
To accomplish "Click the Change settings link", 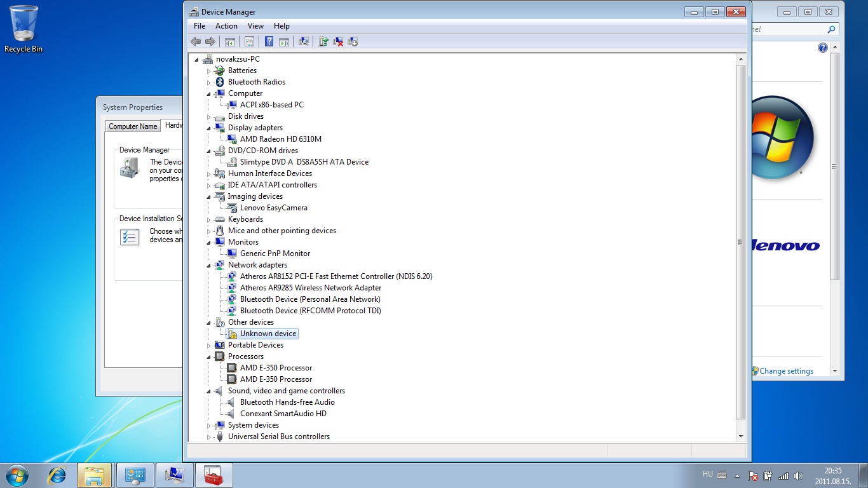I will (x=786, y=371).
